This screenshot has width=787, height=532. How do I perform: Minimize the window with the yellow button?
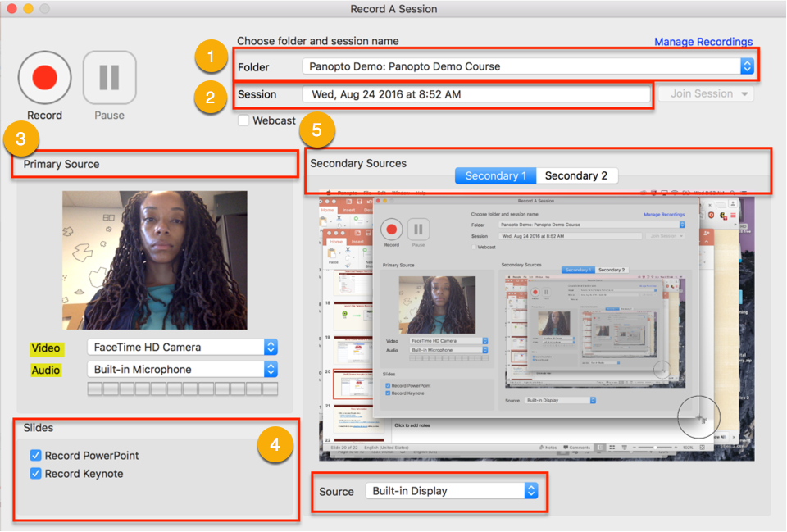pos(28,8)
